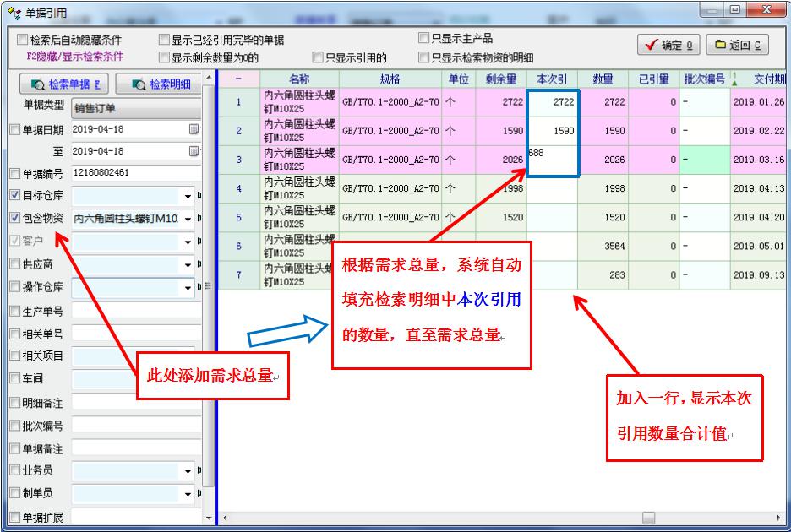791x532 pixels.
Task: Select the 单据编号 input field
Action: tap(135, 173)
